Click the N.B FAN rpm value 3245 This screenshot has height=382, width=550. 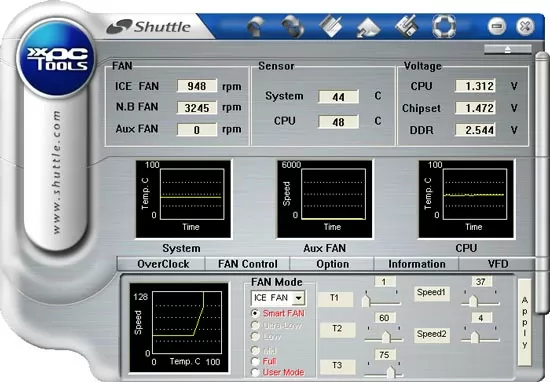[197, 107]
